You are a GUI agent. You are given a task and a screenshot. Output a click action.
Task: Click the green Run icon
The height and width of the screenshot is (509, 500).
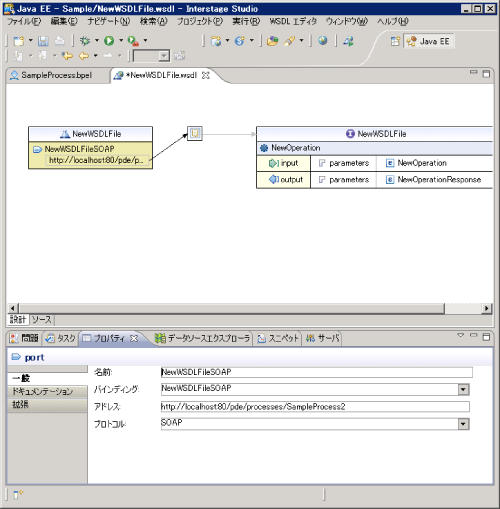coord(109,41)
